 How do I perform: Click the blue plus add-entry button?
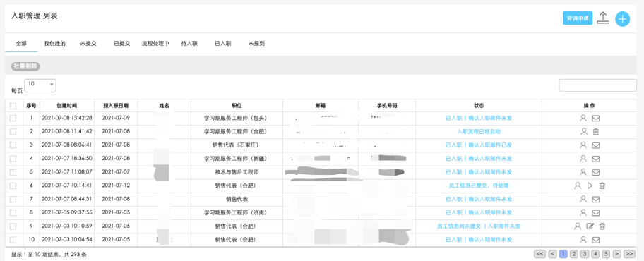tap(622, 19)
